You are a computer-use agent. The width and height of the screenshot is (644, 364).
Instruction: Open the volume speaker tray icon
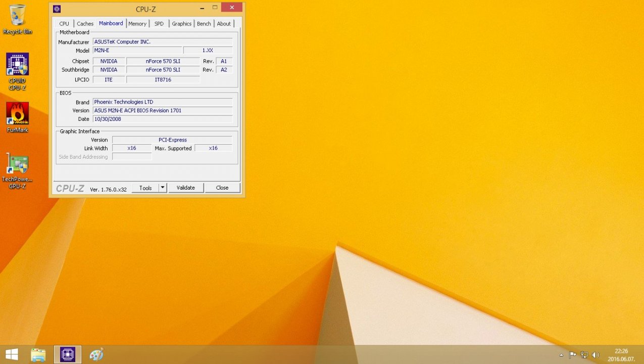[596, 355]
